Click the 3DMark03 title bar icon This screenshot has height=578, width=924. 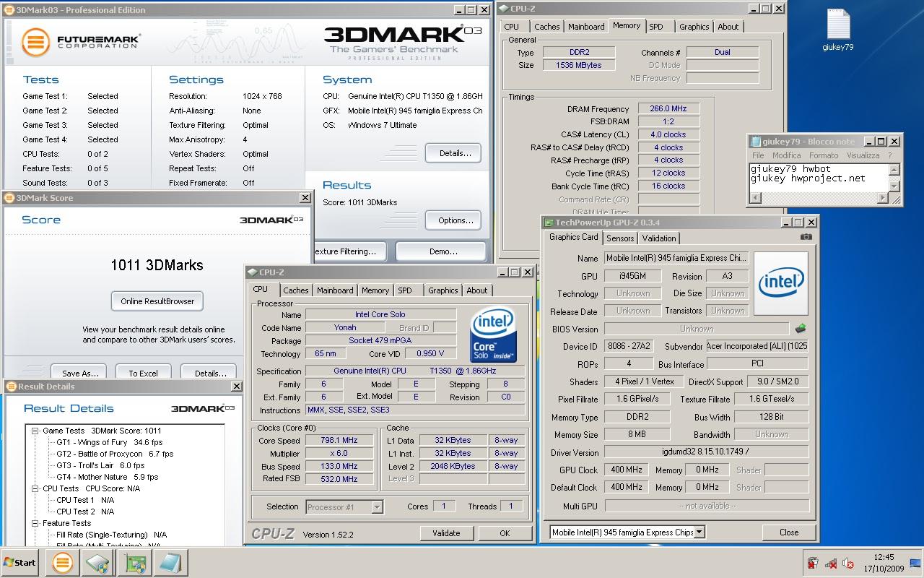tap(9, 10)
